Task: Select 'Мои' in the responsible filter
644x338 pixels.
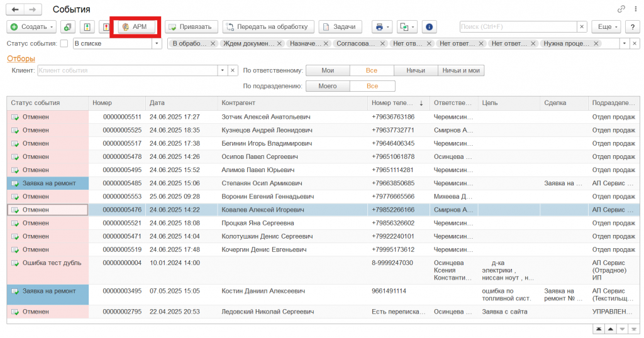Action: (x=327, y=70)
